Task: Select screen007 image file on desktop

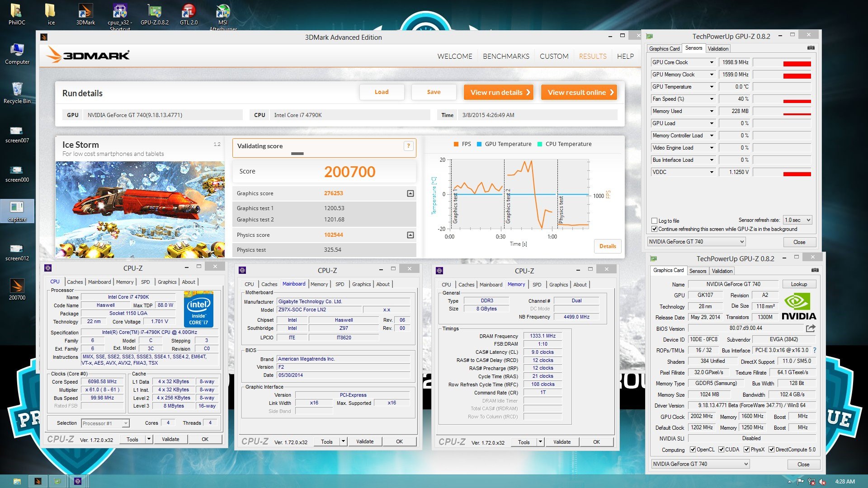Action: (x=17, y=134)
